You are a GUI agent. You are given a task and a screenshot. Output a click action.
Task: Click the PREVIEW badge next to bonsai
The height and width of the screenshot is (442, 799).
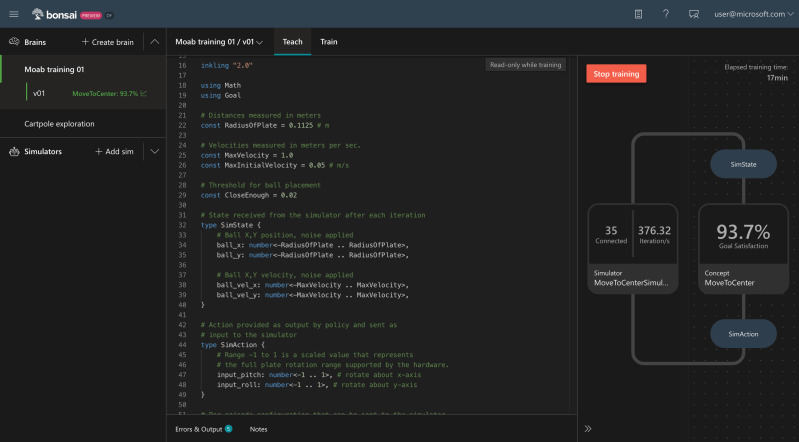[x=91, y=15]
